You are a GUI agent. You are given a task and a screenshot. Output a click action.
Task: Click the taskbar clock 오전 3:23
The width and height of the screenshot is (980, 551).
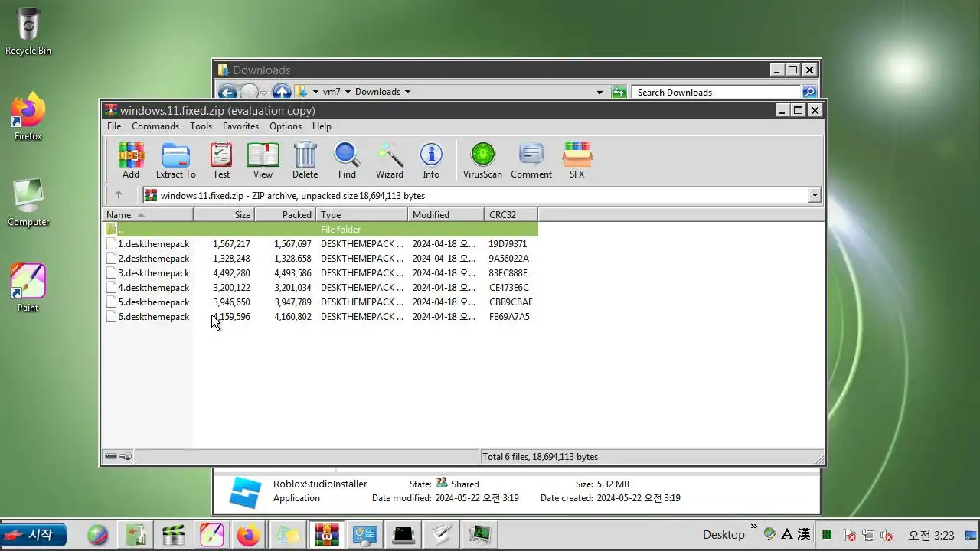tap(931, 535)
